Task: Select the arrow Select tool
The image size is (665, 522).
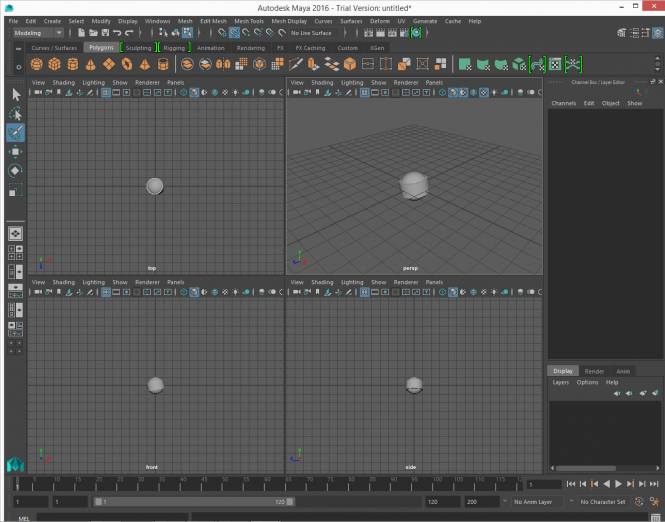Action: click(16, 95)
